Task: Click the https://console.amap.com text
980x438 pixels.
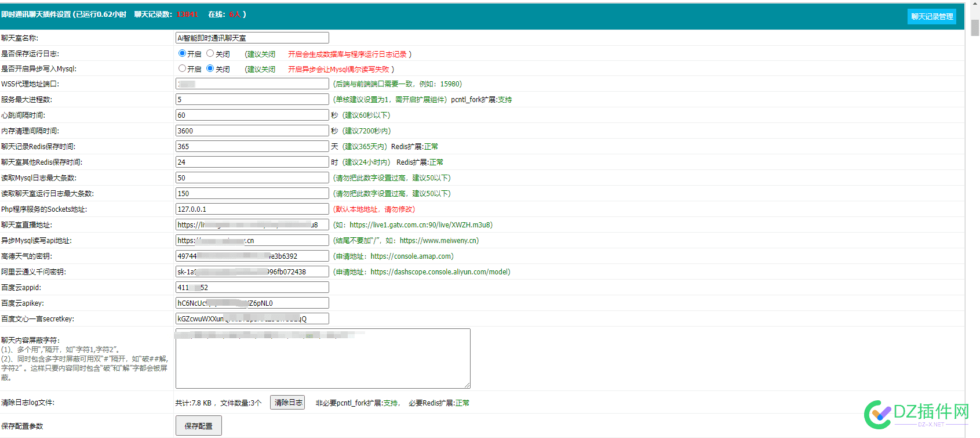Action: coord(412,256)
